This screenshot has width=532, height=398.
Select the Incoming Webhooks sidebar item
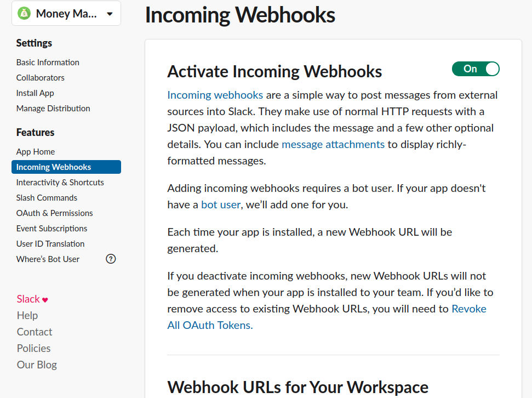(x=54, y=167)
